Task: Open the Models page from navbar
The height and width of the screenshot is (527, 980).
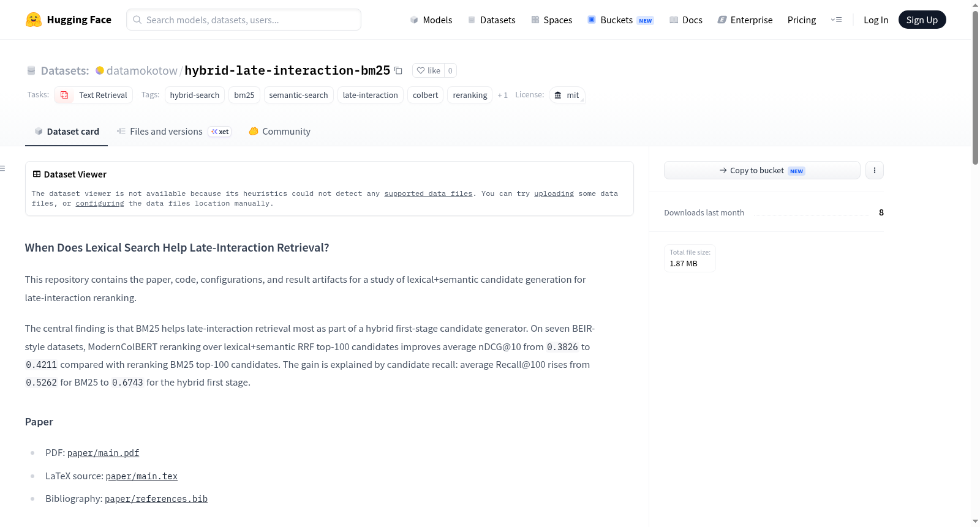Action: [431, 20]
